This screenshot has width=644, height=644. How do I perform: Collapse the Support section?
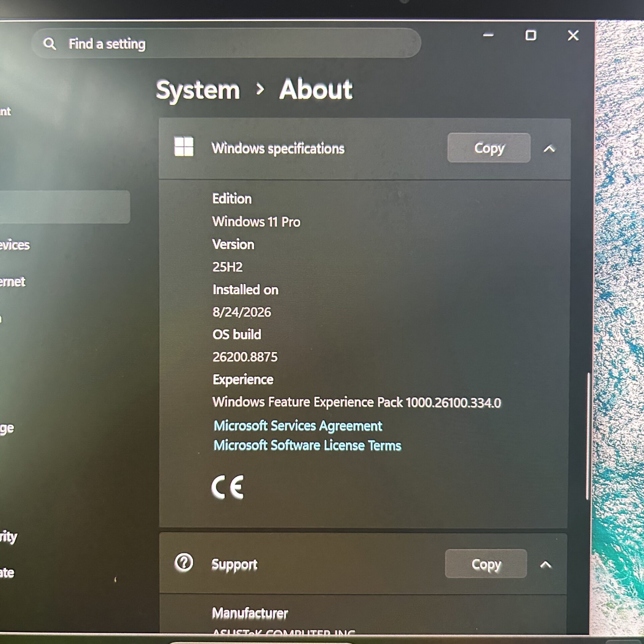[x=546, y=565]
